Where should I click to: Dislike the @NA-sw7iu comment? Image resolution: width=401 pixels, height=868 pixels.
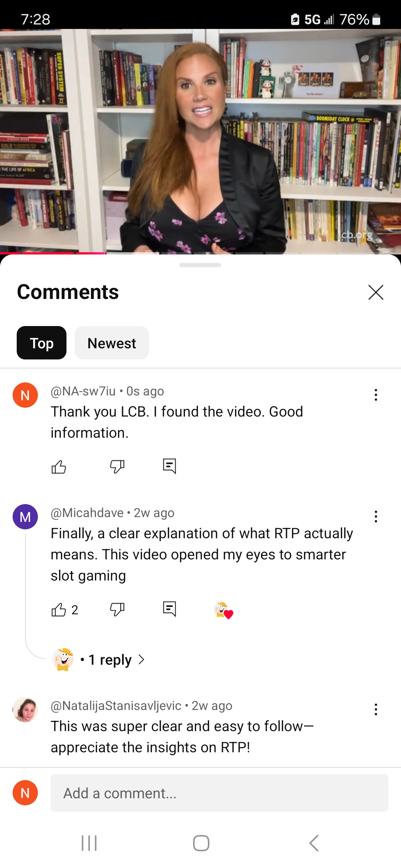click(x=117, y=467)
